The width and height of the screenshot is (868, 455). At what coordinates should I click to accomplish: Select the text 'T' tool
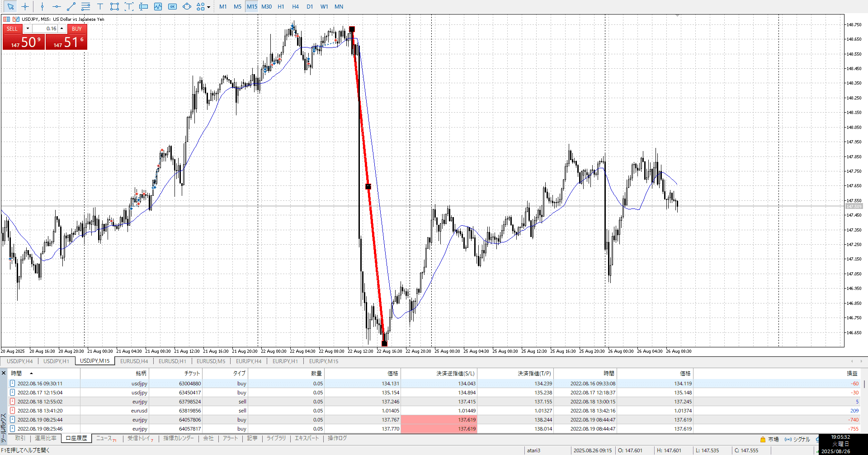point(100,7)
